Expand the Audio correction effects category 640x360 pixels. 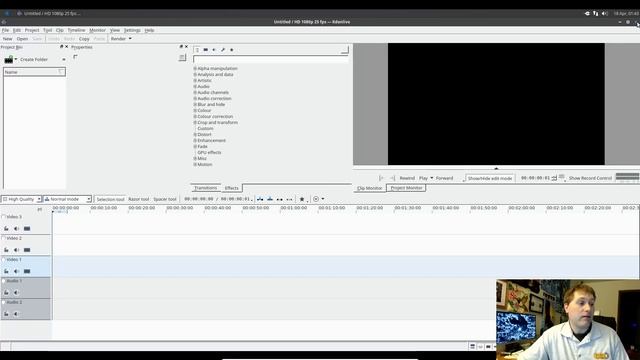pos(195,98)
